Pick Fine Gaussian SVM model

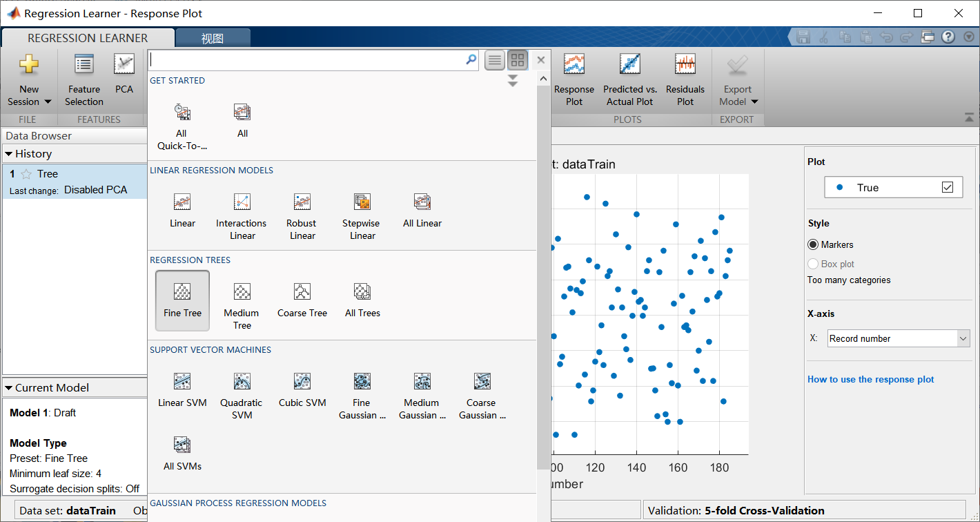(362, 396)
